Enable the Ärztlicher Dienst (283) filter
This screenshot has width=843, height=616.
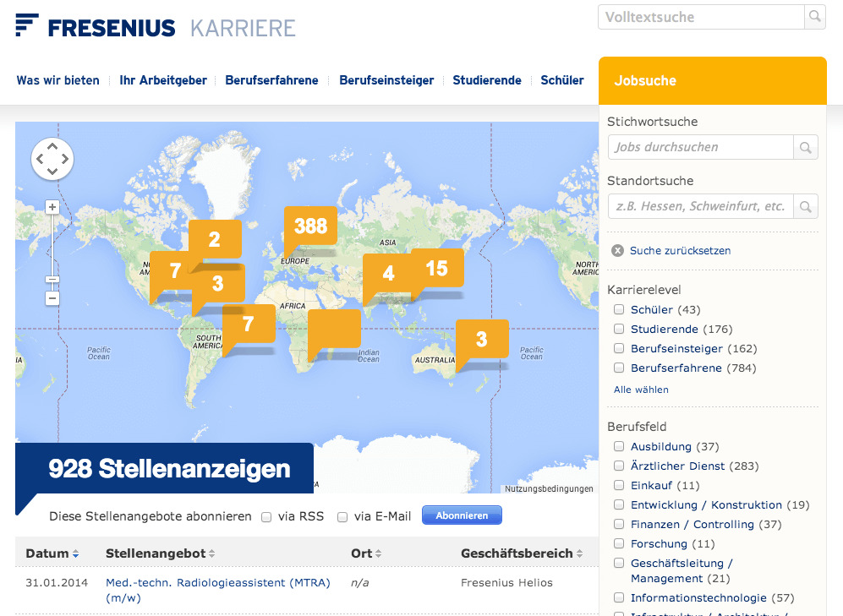(x=618, y=466)
